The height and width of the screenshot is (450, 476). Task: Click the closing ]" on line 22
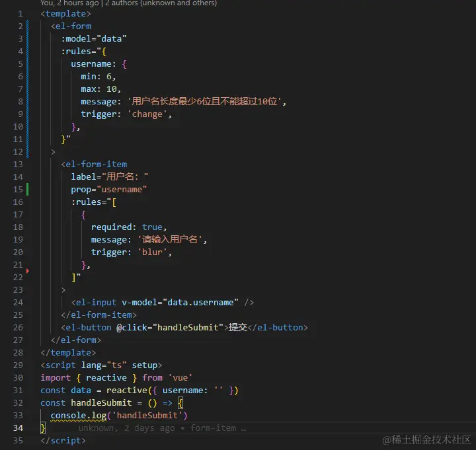click(76, 277)
